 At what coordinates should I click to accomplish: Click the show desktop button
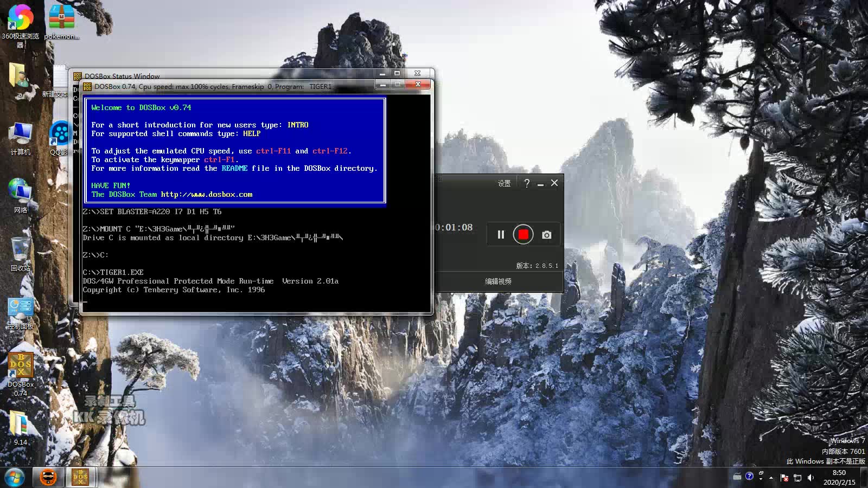tap(864, 477)
